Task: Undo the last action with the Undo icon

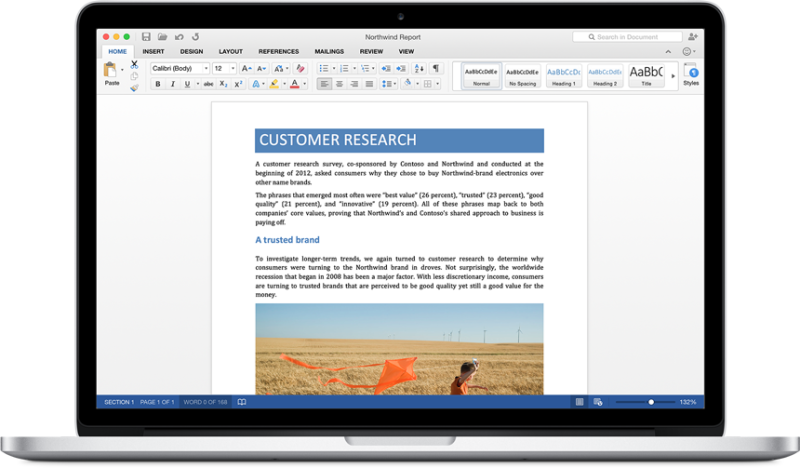Action: 179,37
